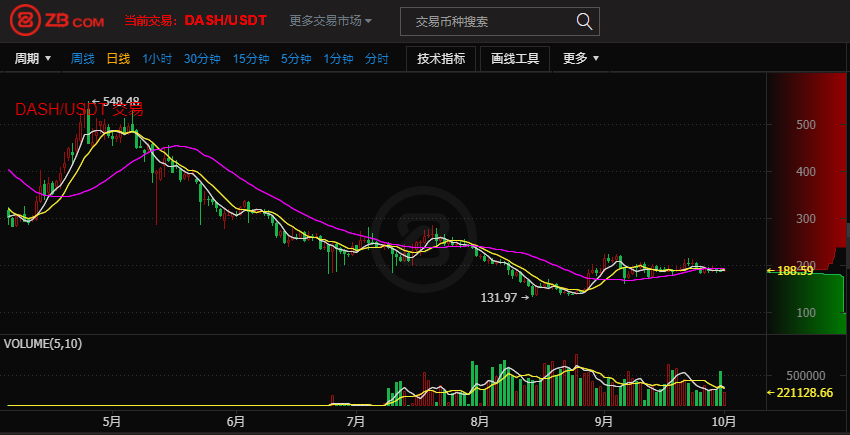The image size is (850, 435).
Task: Switch to the 1小时 interval
Action: click(157, 59)
